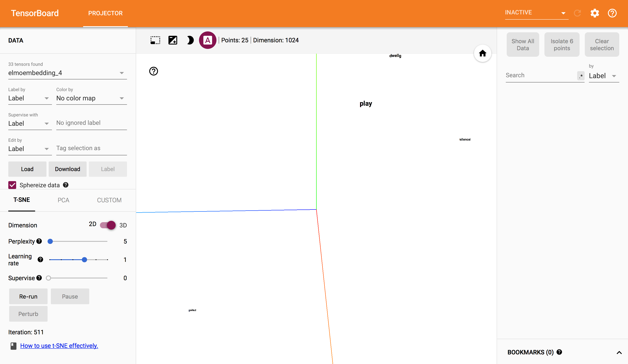The width and height of the screenshot is (628, 364).
Task: Click the help icon in the header
Action: (x=612, y=13)
